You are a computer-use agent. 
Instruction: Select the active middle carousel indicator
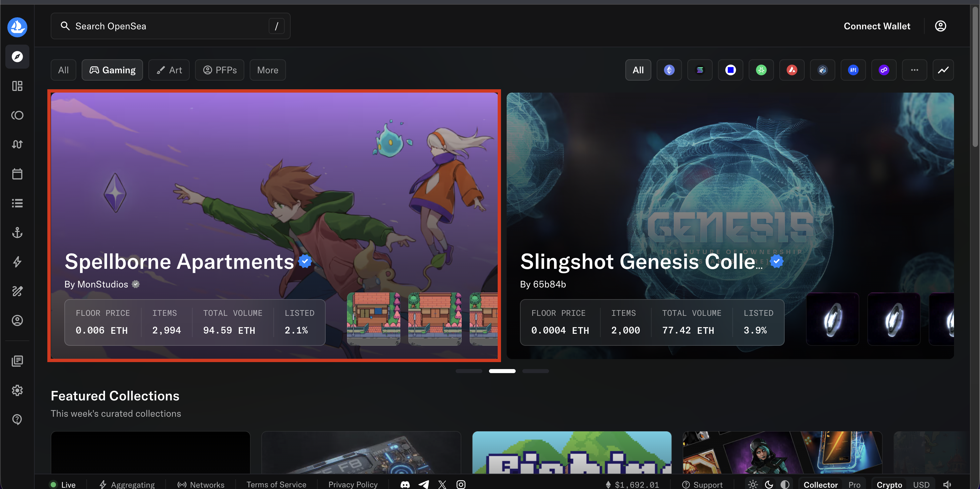[x=502, y=371]
